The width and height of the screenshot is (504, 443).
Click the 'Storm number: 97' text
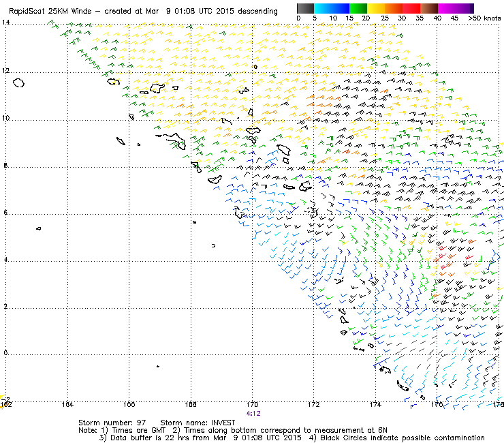pyautogui.click(x=112, y=423)
